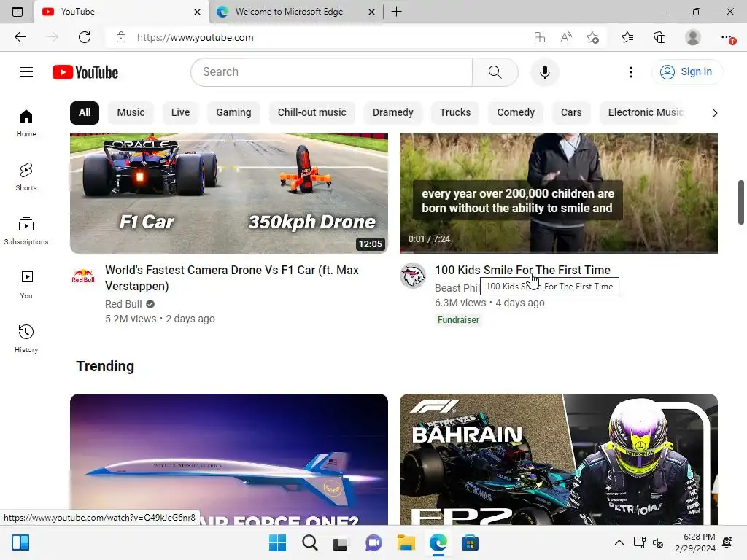Show more category chips with right arrow

[x=714, y=113]
